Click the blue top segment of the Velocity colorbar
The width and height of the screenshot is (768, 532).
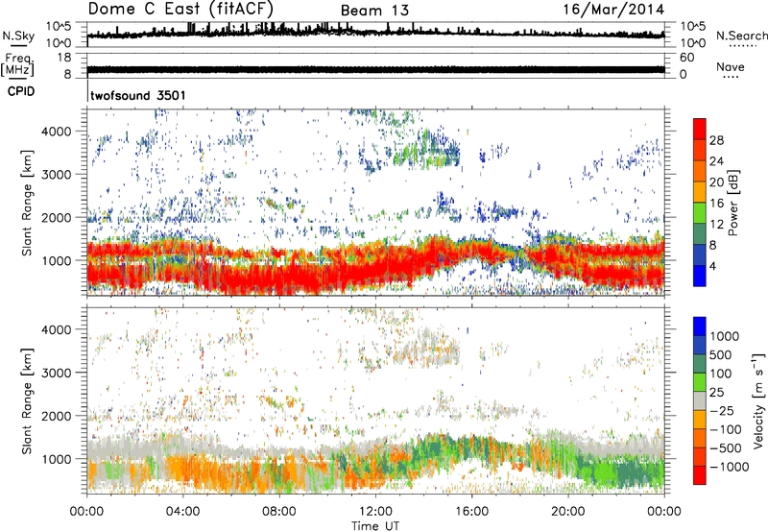[700, 326]
